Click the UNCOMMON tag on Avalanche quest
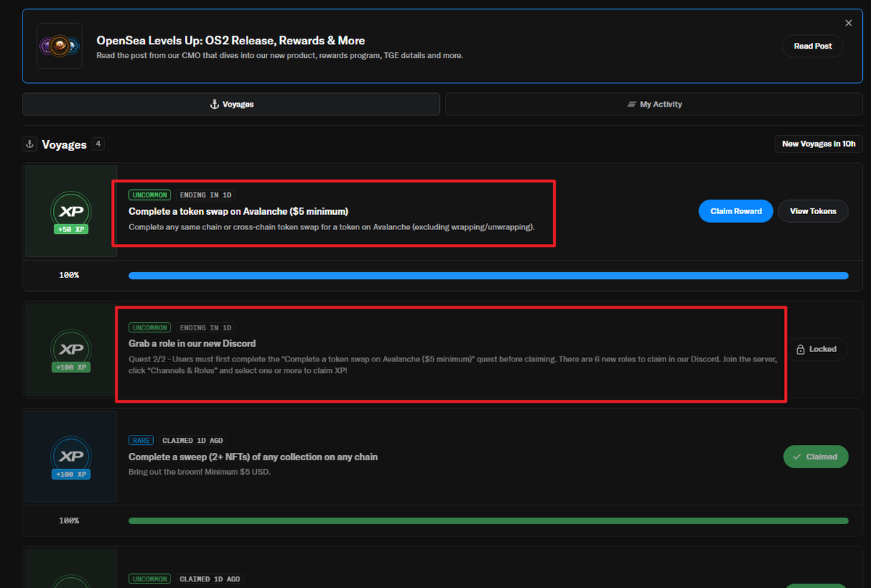This screenshot has height=588, width=871. [x=150, y=195]
